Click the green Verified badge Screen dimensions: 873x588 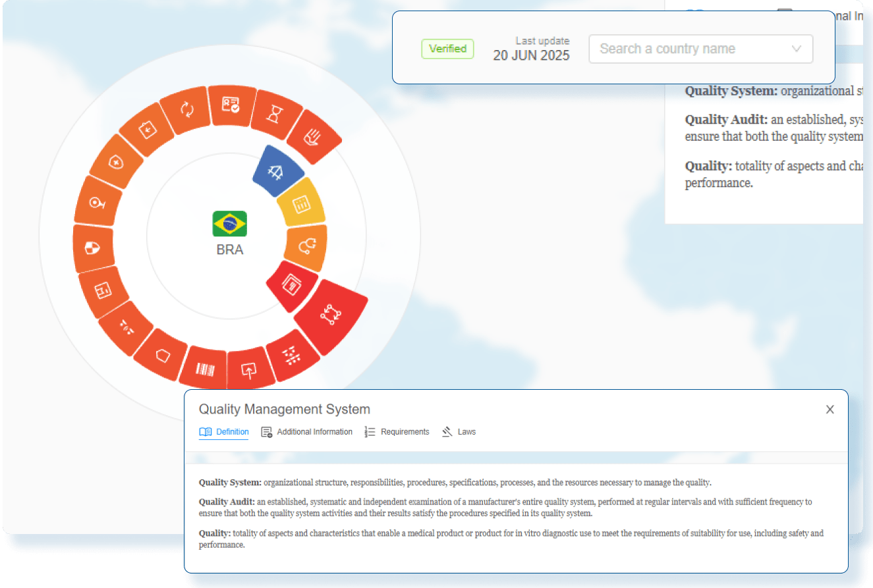[447, 49]
